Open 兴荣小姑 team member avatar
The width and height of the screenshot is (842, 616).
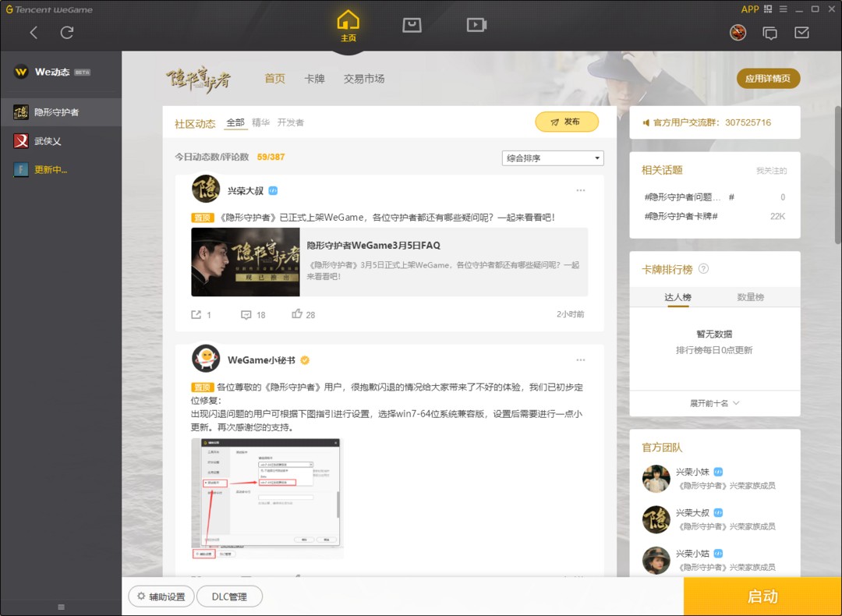click(656, 560)
